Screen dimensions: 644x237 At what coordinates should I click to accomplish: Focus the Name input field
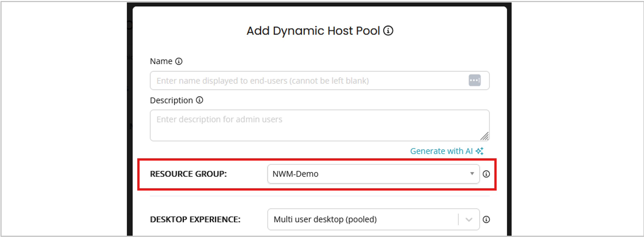coord(309,81)
